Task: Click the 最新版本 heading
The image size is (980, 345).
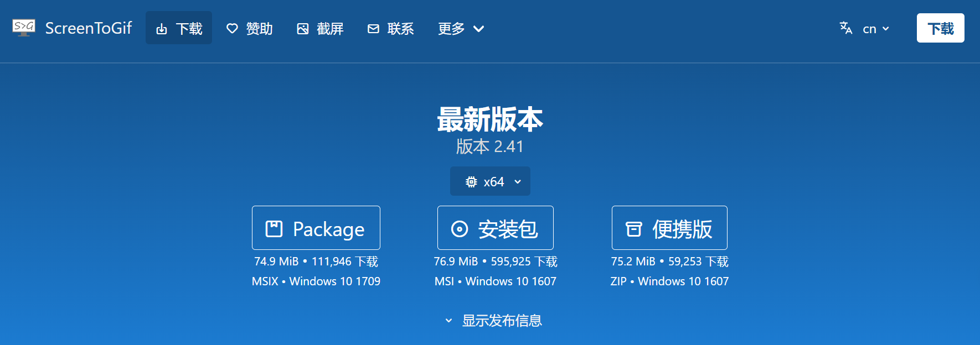Action: [x=490, y=119]
